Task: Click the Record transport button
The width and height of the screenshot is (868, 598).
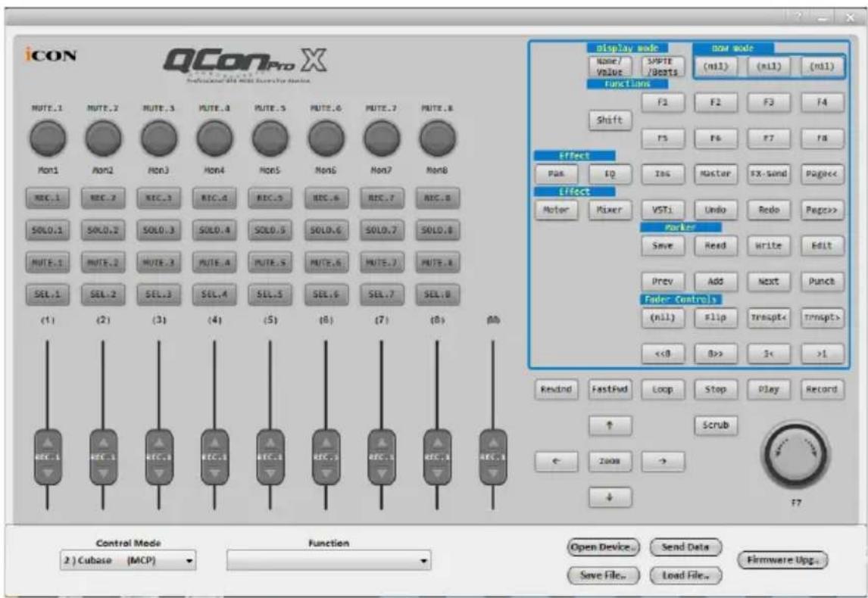Action: pos(822,389)
